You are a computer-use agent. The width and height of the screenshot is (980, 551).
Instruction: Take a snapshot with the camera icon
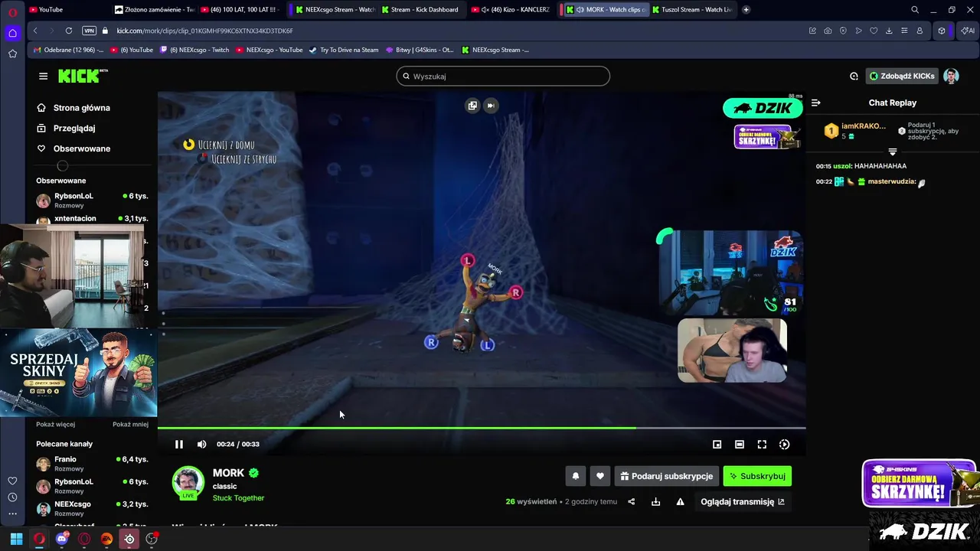[828, 31]
